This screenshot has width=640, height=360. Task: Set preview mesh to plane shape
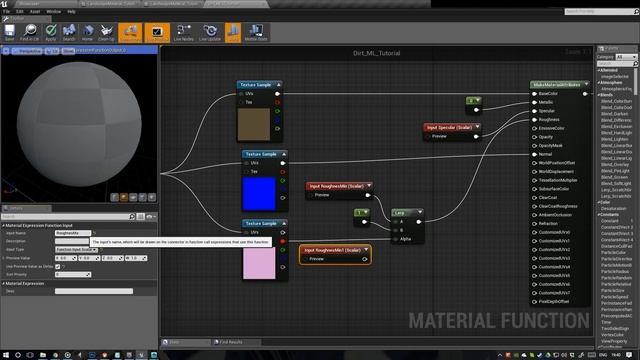tap(133, 198)
